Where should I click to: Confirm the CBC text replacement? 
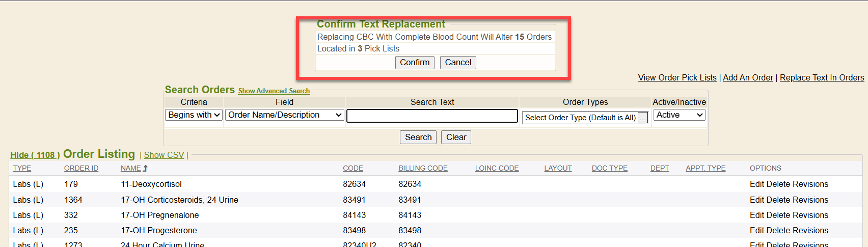(x=414, y=63)
